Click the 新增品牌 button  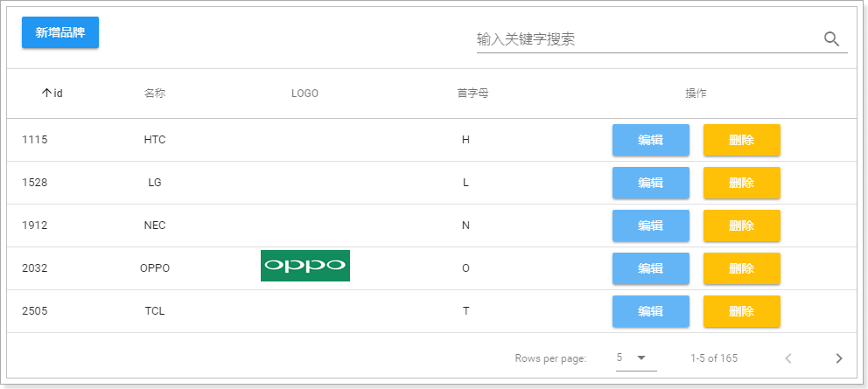(60, 32)
